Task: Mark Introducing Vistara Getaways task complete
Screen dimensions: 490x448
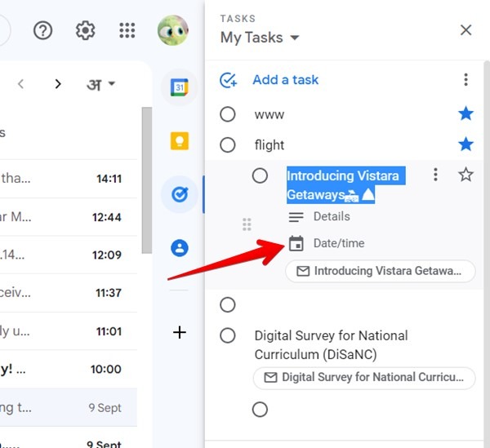Action: [x=260, y=175]
